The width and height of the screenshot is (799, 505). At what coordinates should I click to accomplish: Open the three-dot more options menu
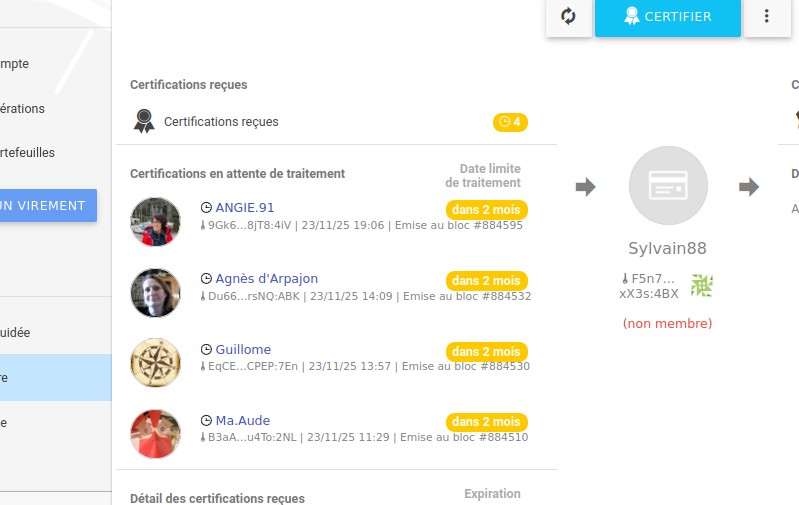pos(767,17)
